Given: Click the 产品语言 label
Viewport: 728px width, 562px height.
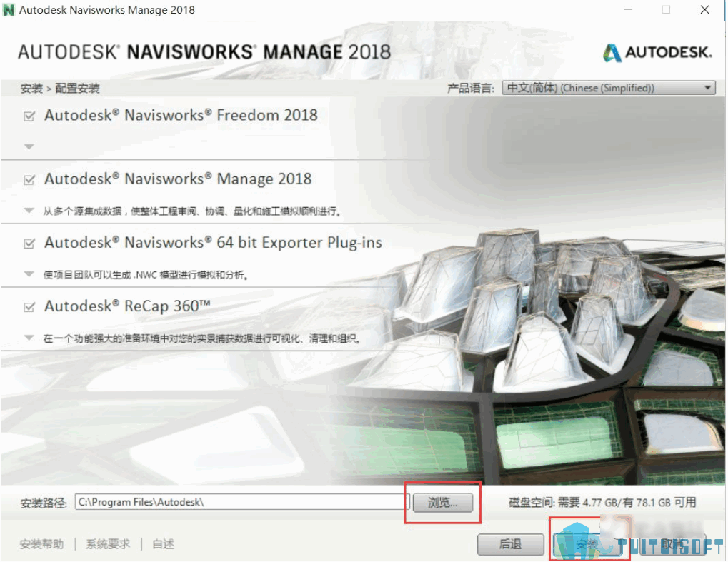Looking at the screenshot, I should [471, 88].
